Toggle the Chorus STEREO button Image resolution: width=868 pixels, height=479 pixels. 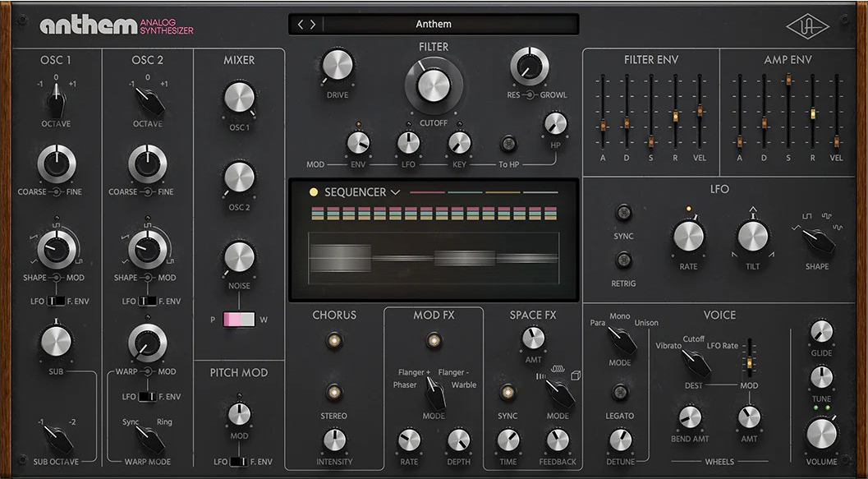[x=333, y=392]
